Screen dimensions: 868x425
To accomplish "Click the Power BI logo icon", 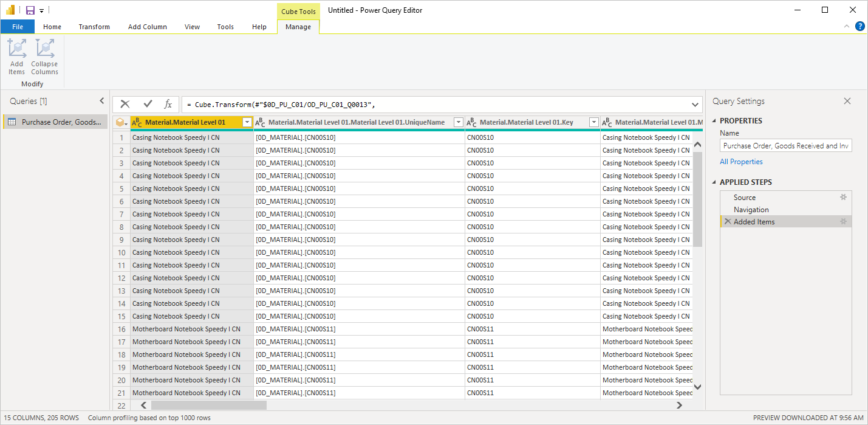I will pyautogui.click(x=10, y=10).
